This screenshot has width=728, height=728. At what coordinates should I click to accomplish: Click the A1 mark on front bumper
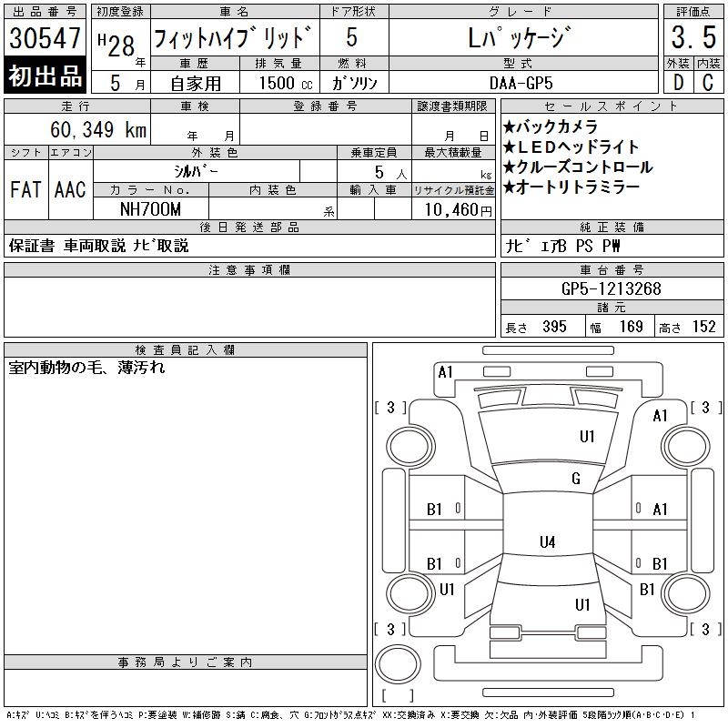[445, 372]
